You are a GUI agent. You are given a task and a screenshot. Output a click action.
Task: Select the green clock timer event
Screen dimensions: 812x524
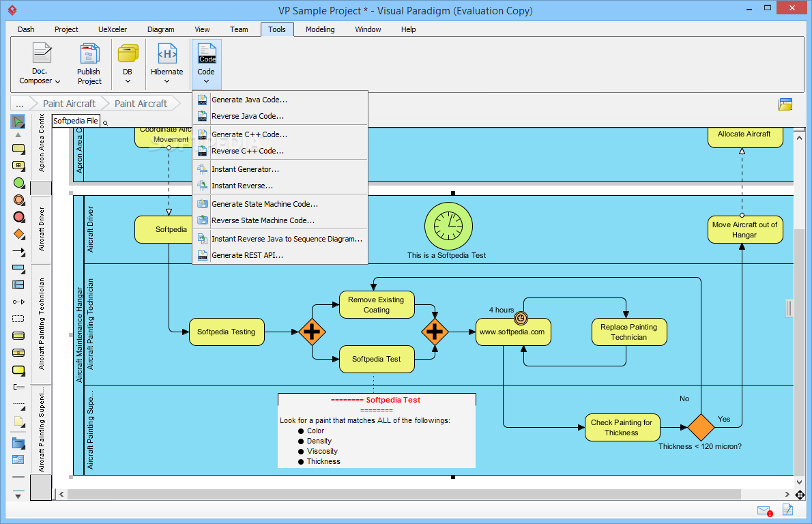(448, 227)
